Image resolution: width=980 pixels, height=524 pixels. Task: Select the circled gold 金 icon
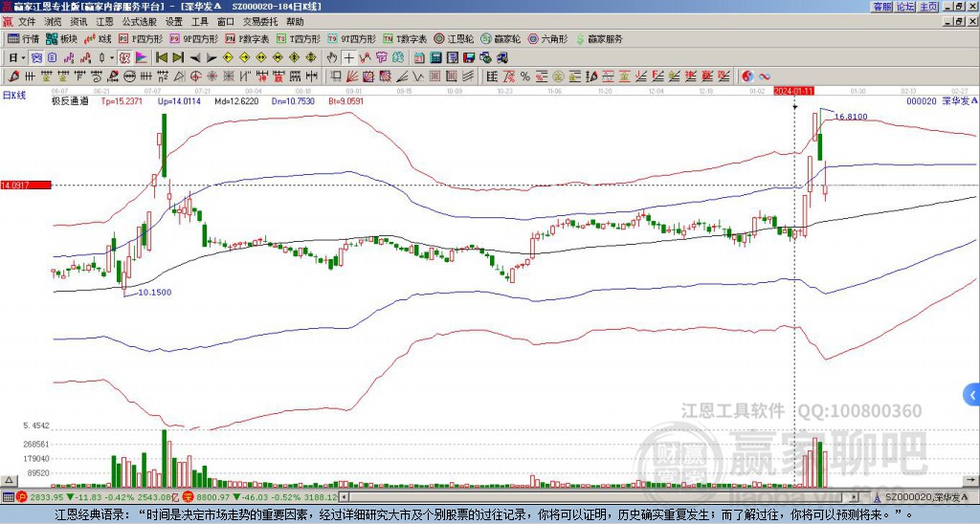(x=558, y=76)
